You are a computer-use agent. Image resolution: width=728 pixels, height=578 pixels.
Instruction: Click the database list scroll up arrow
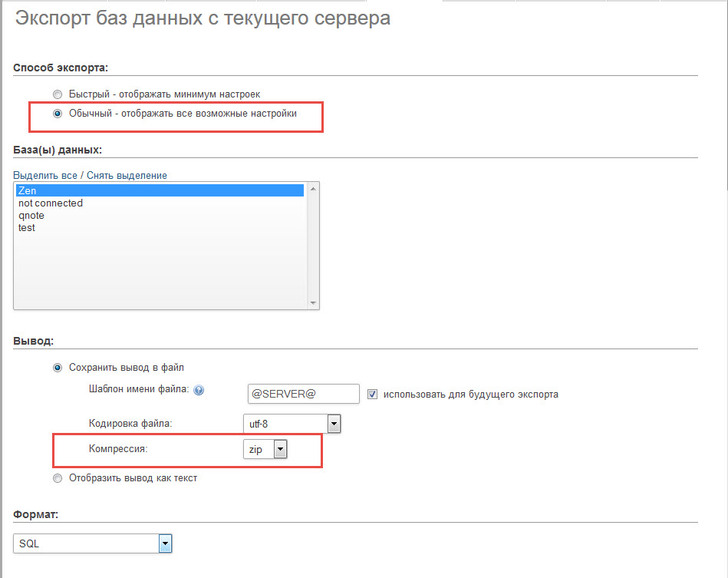(313, 189)
